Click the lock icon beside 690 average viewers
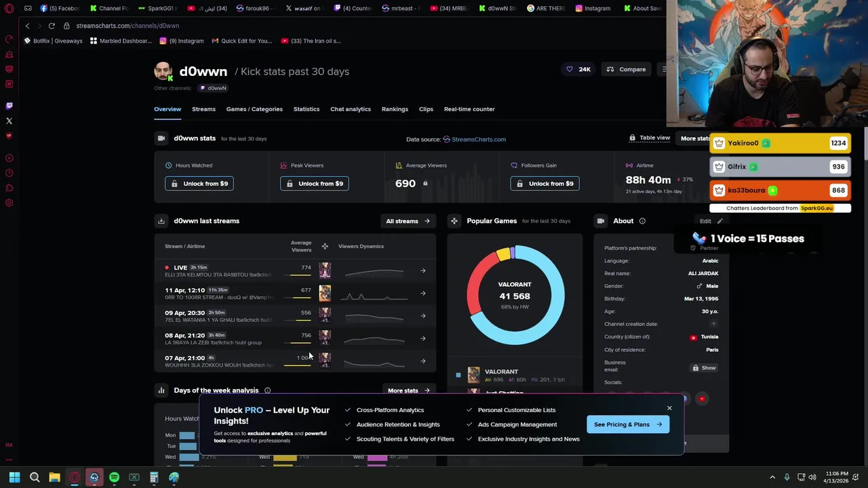Image resolution: width=868 pixels, height=488 pixels. 425,184
